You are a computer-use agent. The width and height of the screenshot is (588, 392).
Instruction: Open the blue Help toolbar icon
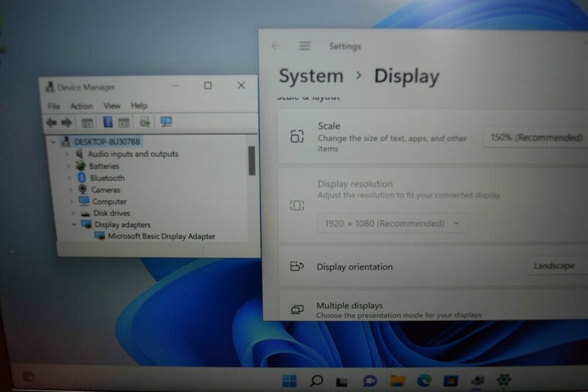coord(108,122)
